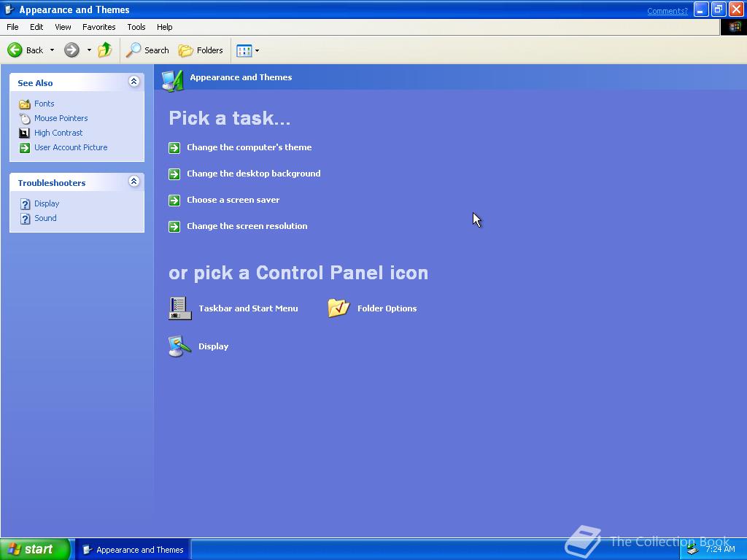
Task: Click arrow icon beside Choose a screen saver
Action: point(174,200)
